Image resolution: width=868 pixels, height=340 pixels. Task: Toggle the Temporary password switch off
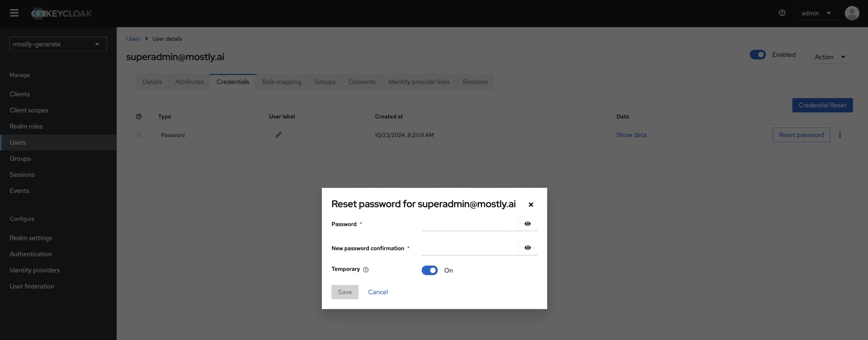[x=429, y=270]
